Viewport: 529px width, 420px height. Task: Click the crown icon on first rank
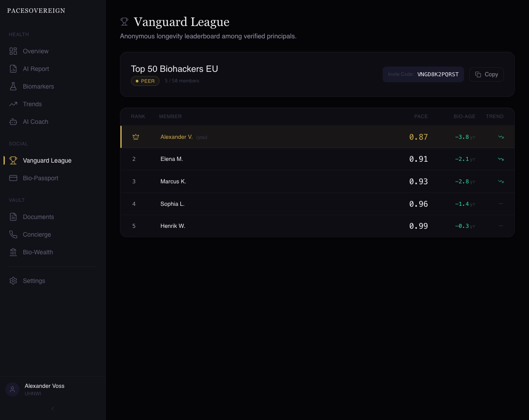pyautogui.click(x=136, y=137)
